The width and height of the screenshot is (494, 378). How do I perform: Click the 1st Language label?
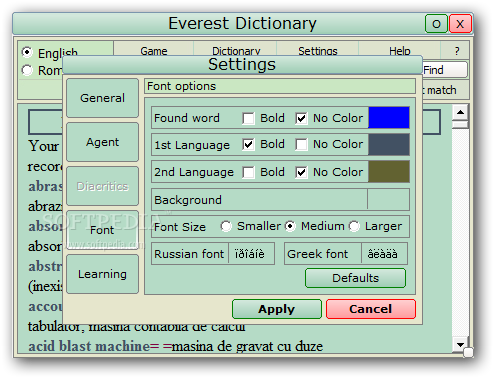192,145
